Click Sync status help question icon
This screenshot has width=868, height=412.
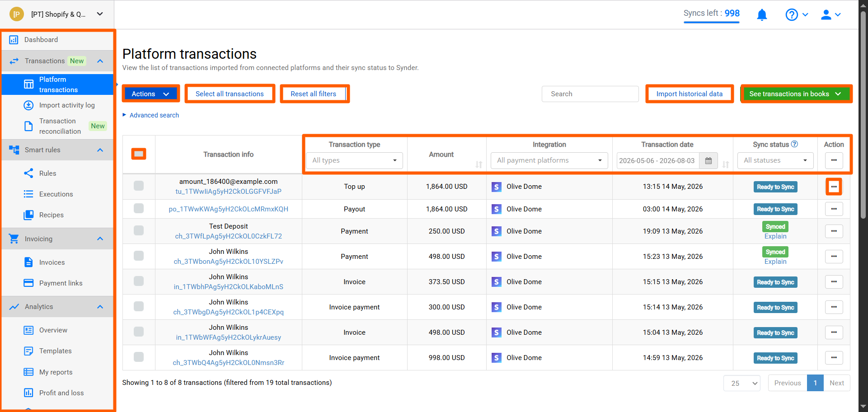(794, 144)
